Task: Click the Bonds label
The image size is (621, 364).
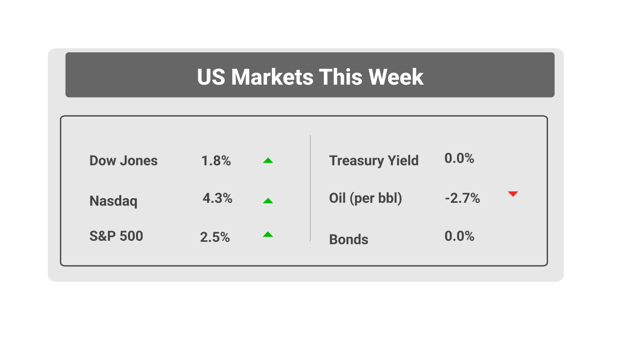Action: (x=349, y=239)
